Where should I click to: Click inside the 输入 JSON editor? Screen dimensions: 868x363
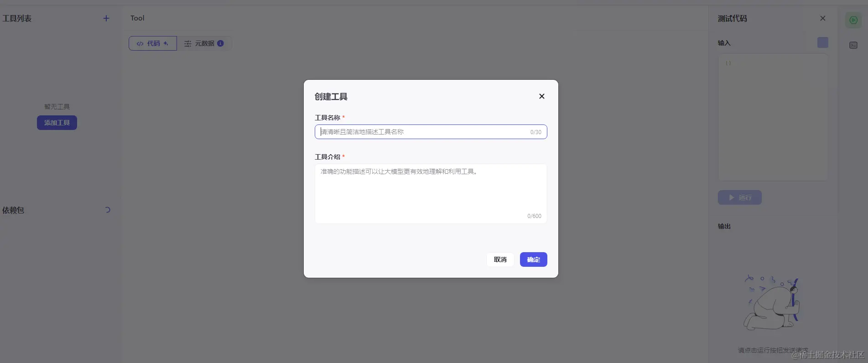point(773,117)
